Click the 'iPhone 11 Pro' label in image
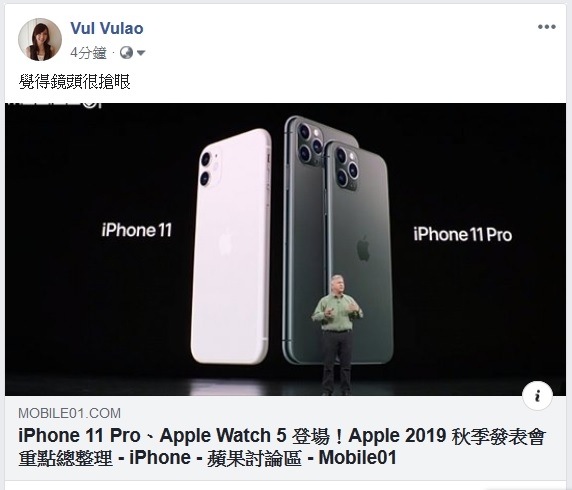The height and width of the screenshot is (490, 572). click(463, 234)
